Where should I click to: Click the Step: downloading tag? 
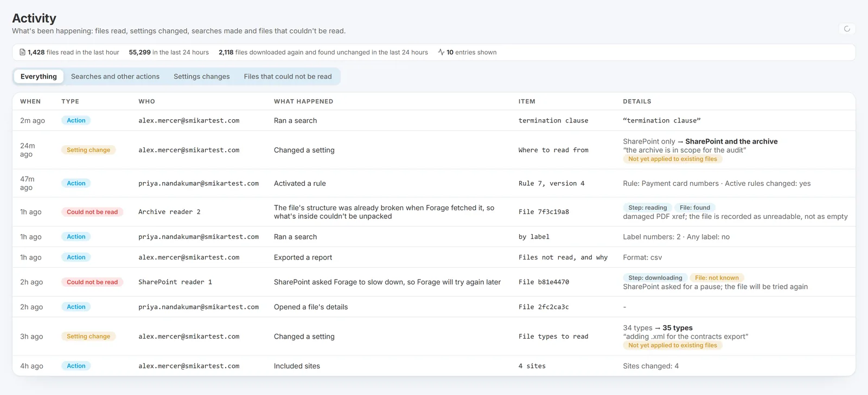(655, 278)
